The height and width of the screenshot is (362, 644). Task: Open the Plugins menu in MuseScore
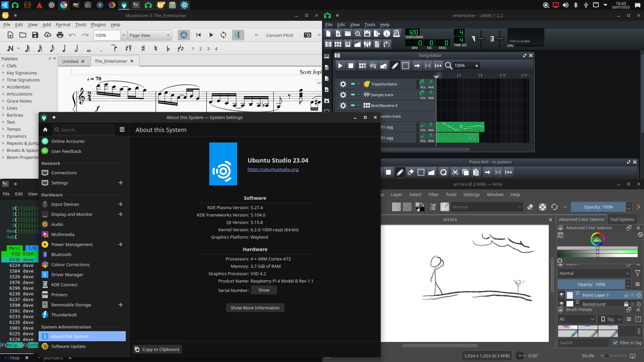(x=98, y=24)
